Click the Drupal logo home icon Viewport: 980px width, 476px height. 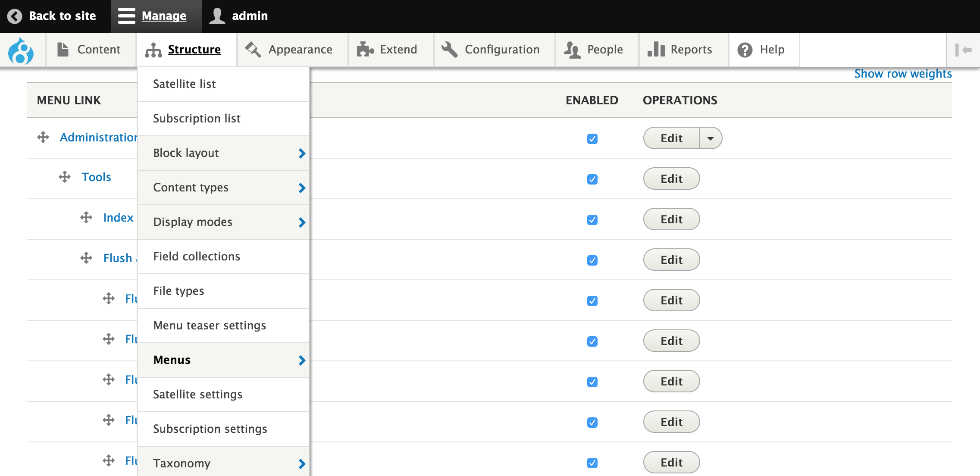tap(21, 50)
